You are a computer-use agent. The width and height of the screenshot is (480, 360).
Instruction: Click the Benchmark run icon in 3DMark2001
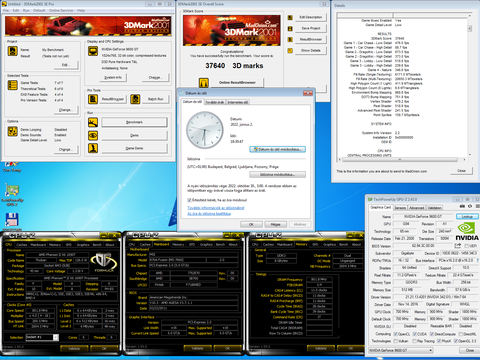click(x=93, y=122)
